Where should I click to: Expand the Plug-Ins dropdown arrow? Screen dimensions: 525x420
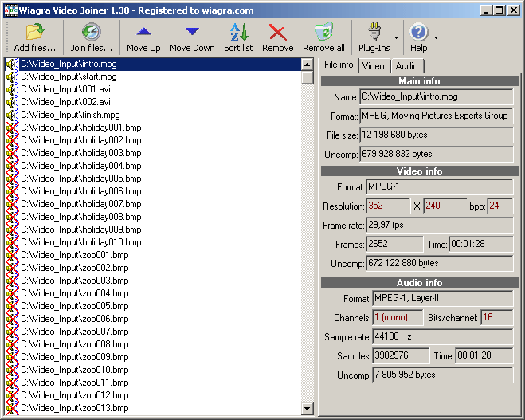(x=397, y=37)
